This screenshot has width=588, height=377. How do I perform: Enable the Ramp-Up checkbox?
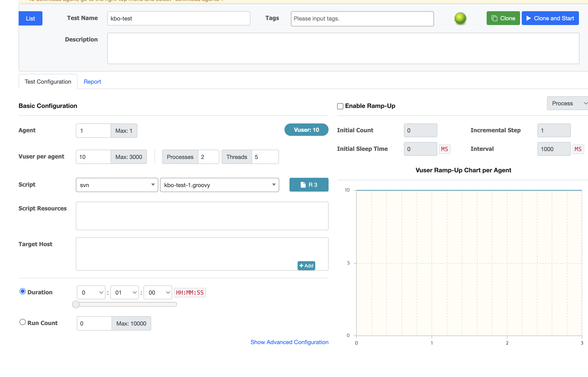340,106
